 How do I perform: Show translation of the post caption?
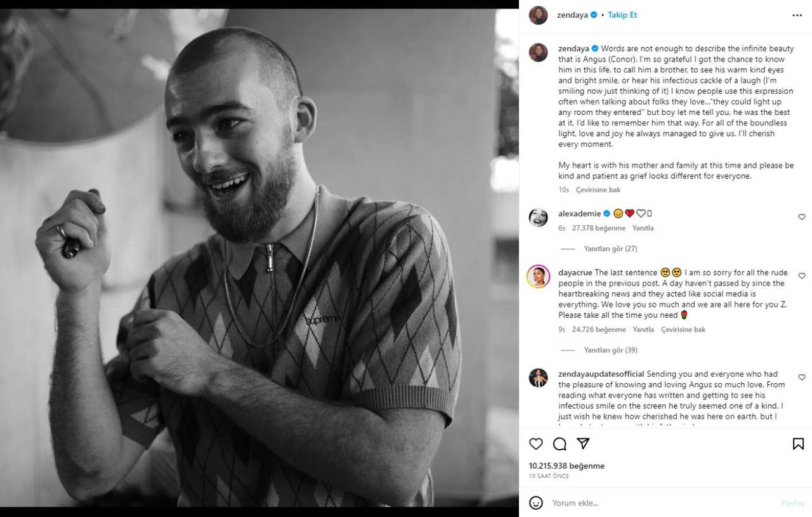coord(598,190)
